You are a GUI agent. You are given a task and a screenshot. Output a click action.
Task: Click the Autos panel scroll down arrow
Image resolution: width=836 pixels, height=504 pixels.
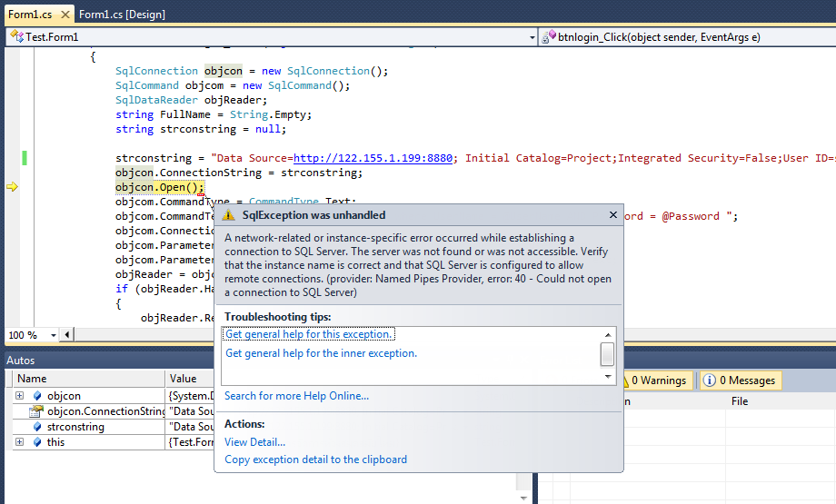tap(523, 499)
